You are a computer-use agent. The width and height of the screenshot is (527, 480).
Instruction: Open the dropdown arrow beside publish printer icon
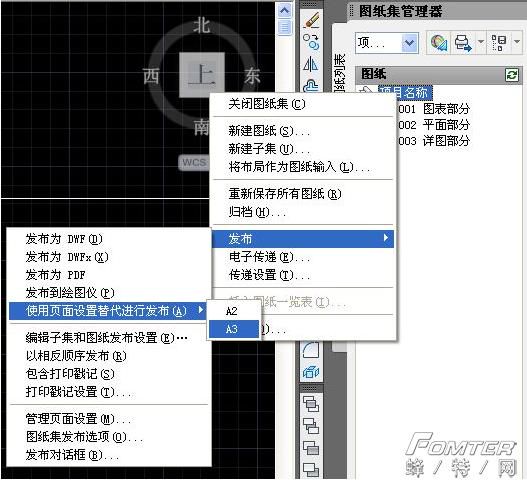click(x=481, y=42)
